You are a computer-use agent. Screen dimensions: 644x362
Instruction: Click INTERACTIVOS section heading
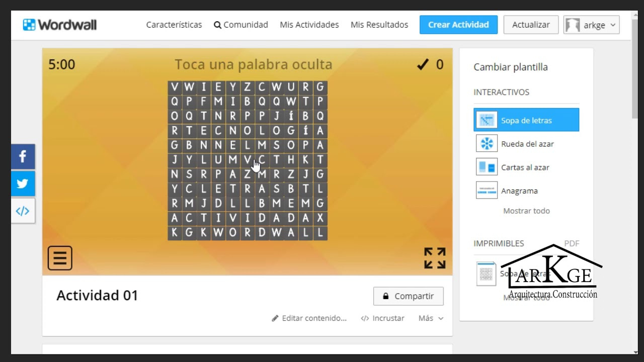[x=501, y=92]
